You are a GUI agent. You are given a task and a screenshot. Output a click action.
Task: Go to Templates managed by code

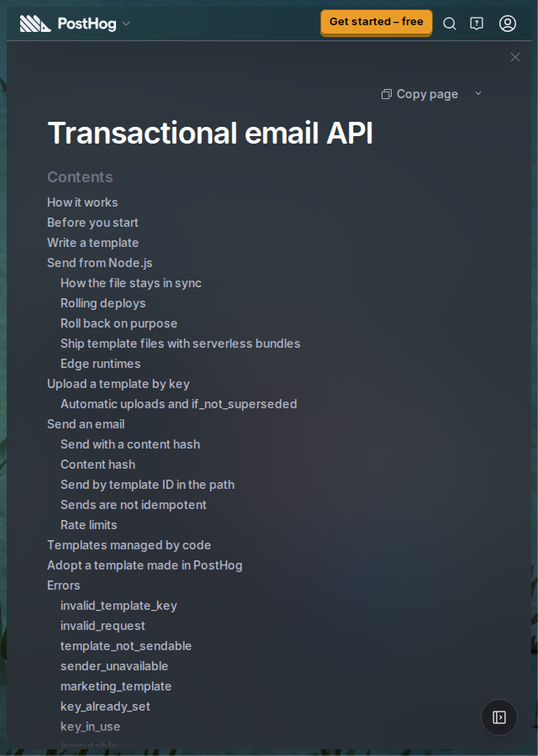pyautogui.click(x=129, y=545)
